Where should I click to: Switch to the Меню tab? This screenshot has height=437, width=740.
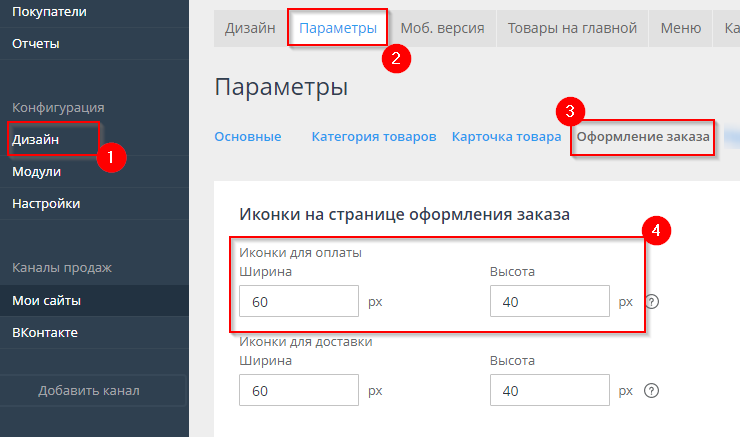pyautogui.click(x=680, y=28)
